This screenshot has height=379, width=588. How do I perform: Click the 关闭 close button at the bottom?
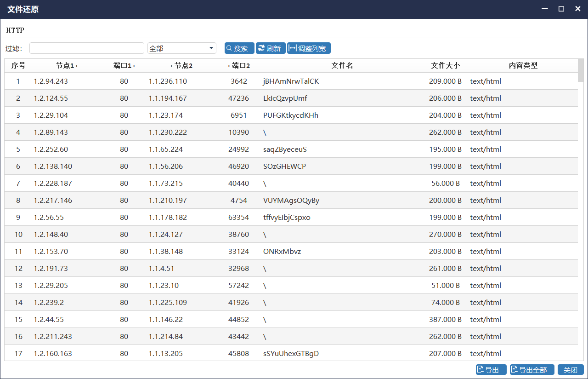571,370
